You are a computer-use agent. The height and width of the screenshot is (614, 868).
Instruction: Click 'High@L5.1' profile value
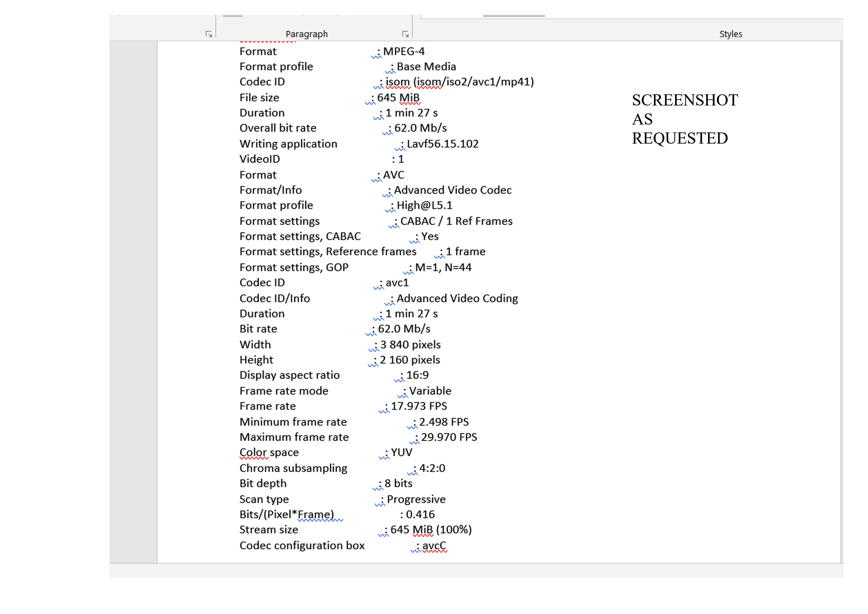(x=425, y=205)
